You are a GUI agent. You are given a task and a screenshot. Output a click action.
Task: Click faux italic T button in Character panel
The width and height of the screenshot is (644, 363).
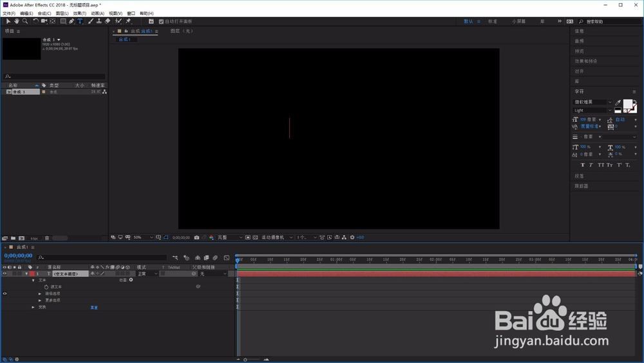pos(591,165)
